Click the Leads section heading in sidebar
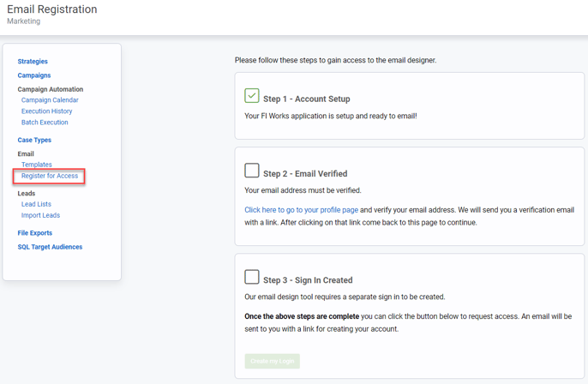 (x=27, y=194)
